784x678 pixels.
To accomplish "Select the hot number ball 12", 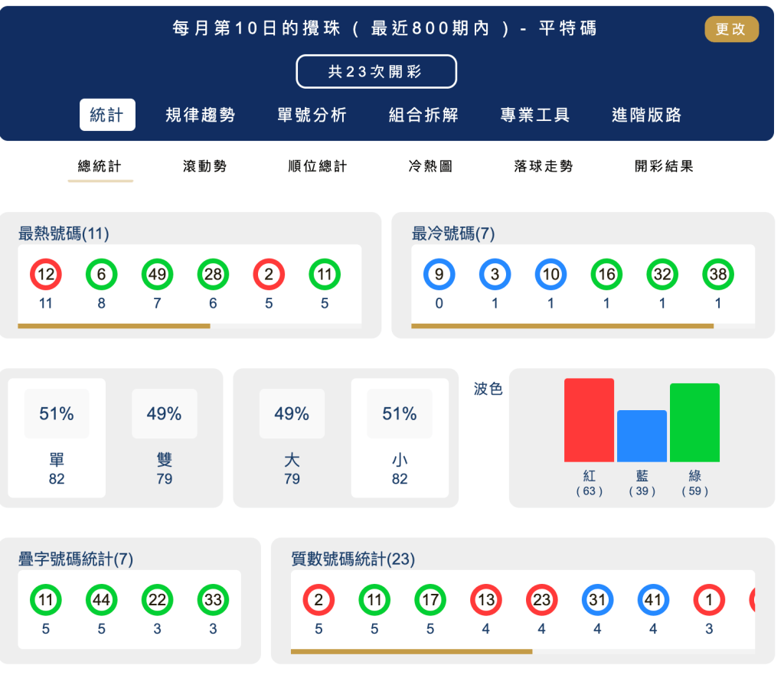I will click(x=45, y=274).
